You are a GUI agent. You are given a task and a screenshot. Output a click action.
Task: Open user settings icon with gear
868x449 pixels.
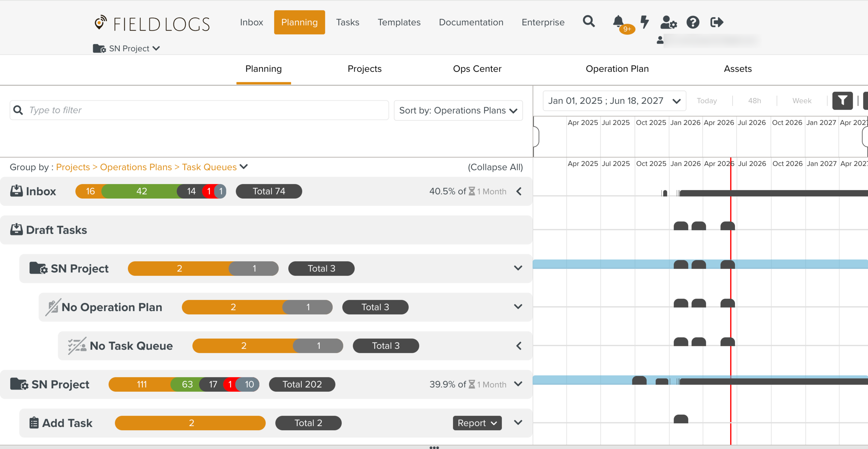coord(668,22)
